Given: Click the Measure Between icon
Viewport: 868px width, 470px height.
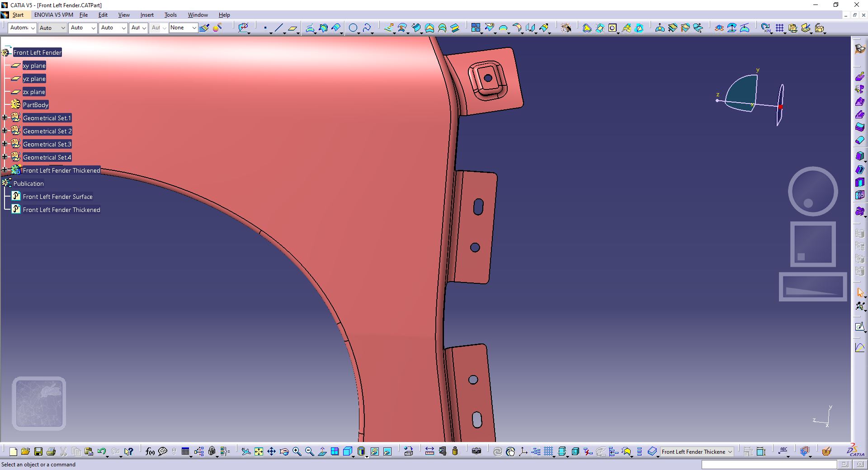Looking at the screenshot, I should (429, 451).
